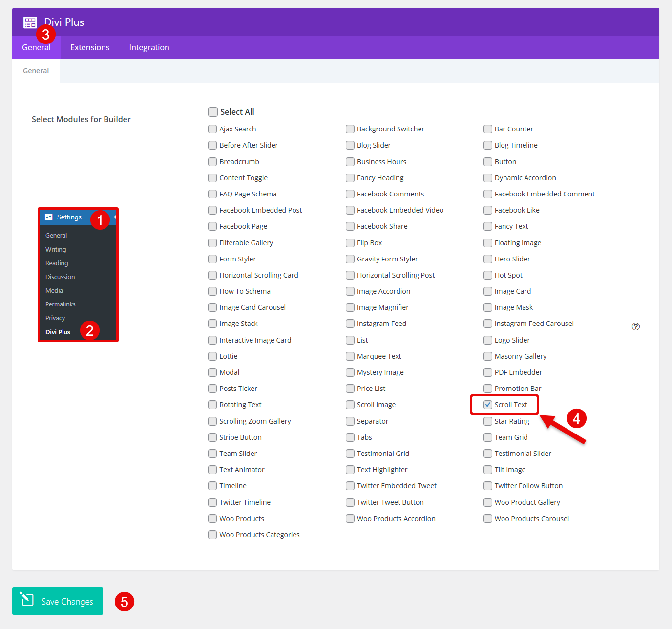672x629 pixels.
Task: Click the Business Hours label
Action: (x=381, y=162)
